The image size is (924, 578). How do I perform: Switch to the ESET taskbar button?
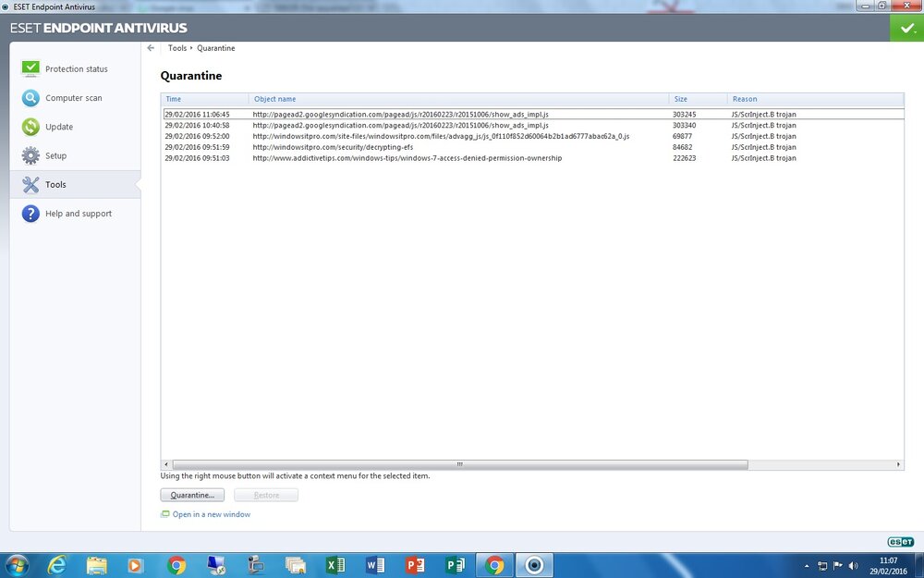click(x=534, y=565)
